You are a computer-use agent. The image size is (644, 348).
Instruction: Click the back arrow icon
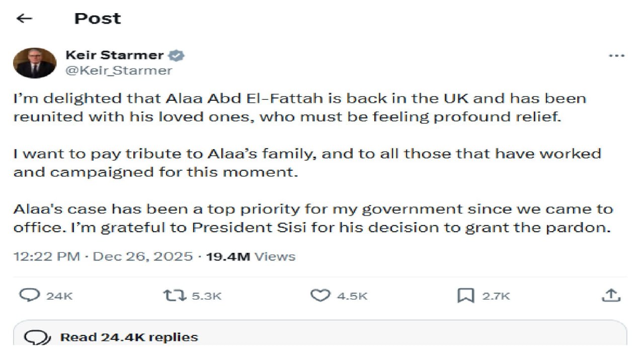click(x=24, y=19)
